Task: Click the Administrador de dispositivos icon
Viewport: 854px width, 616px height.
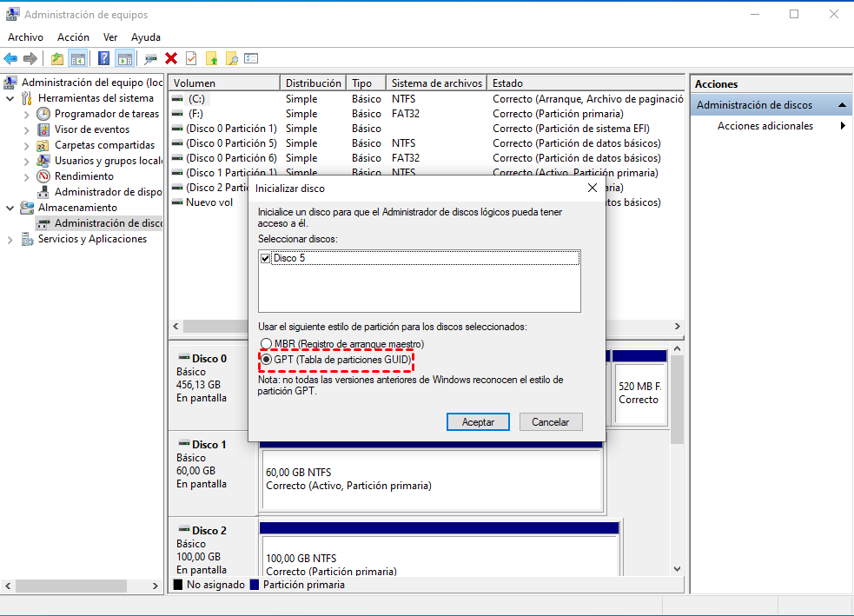Action: [x=43, y=192]
